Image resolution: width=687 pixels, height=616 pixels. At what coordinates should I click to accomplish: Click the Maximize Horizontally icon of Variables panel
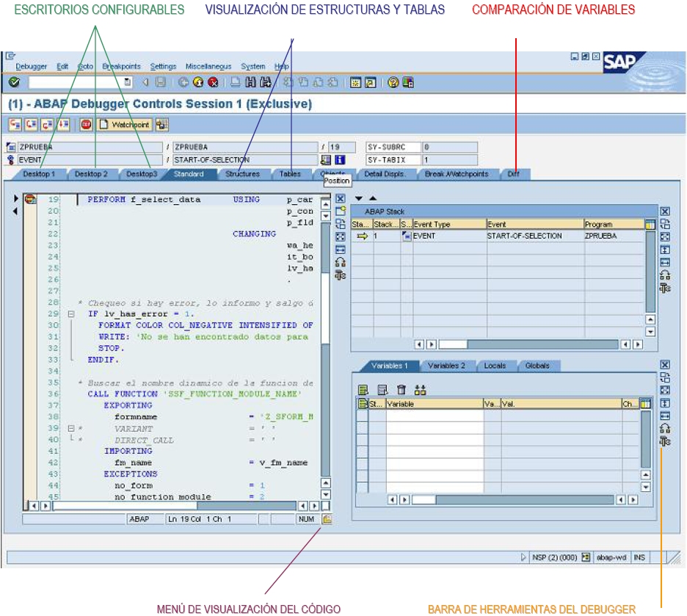coord(665,416)
